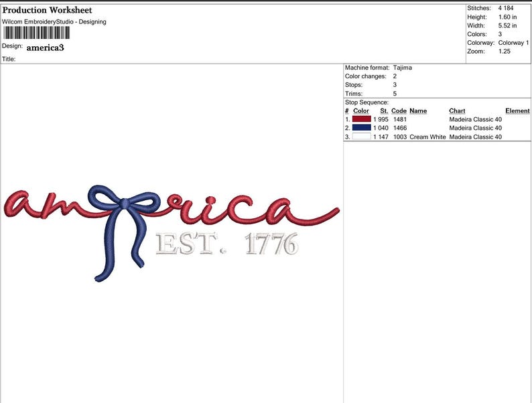This screenshot has width=532, height=403.
Task: Click the colors count value "3"
Action: [x=500, y=34]
